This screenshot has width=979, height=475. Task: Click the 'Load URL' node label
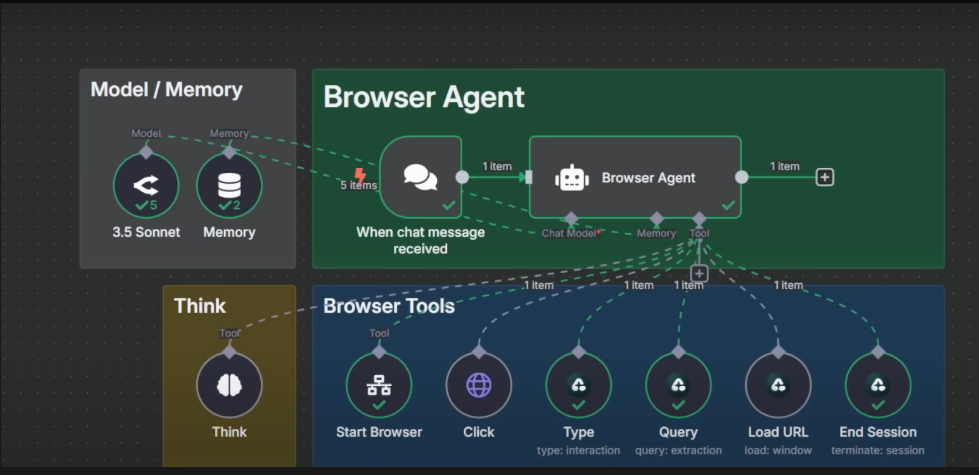(779, 432)
